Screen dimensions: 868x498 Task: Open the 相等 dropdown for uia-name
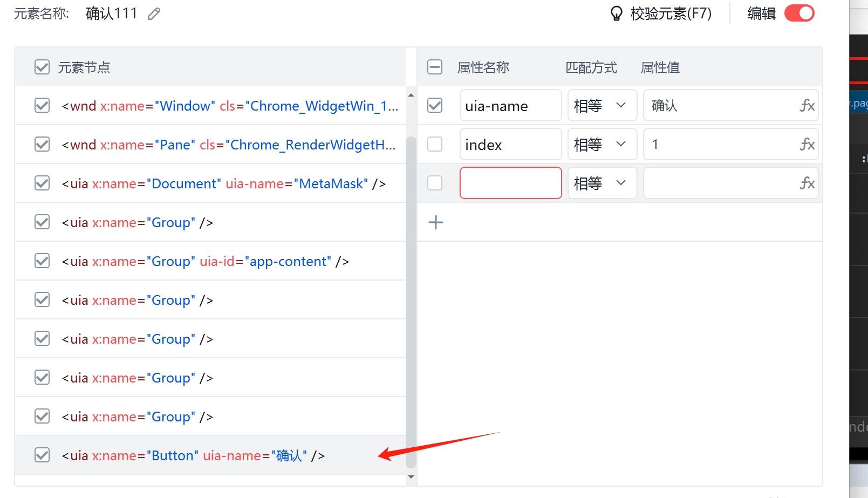(x=602, y=105)
